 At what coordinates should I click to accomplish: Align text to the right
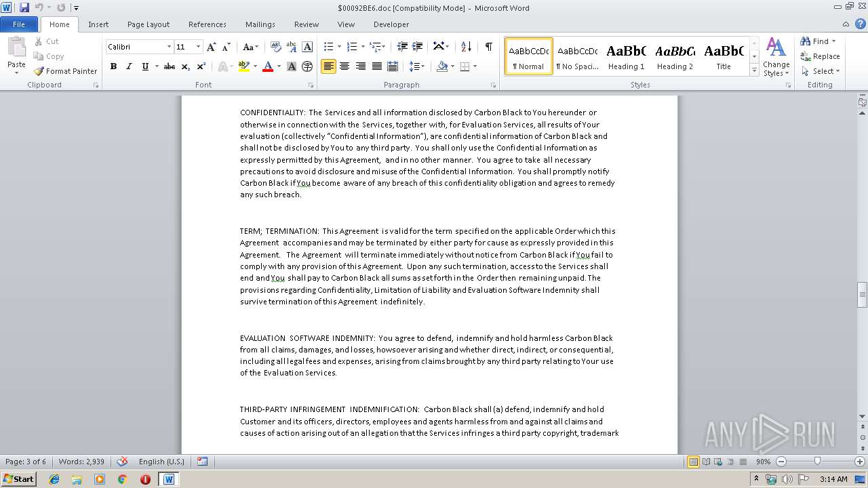(360, 66)
